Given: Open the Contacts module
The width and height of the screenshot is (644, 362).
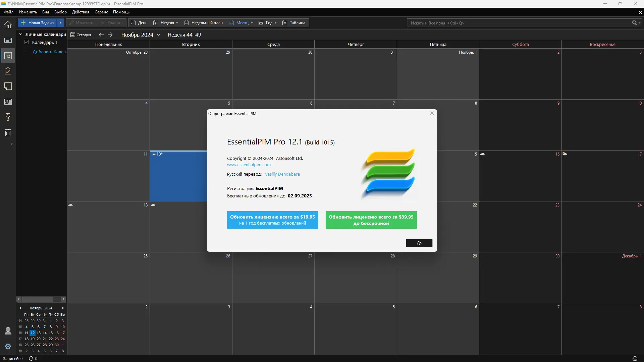Looking at the screenshot, I should tap(8, 102).
